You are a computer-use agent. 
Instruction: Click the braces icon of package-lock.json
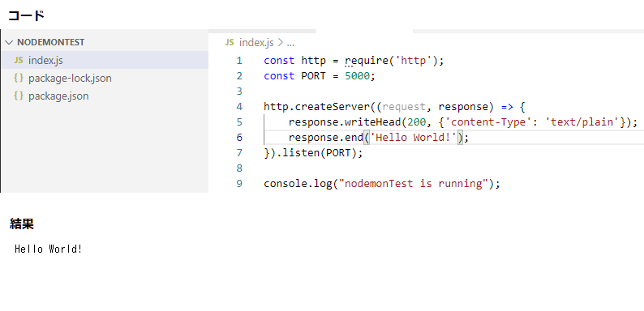18,78
